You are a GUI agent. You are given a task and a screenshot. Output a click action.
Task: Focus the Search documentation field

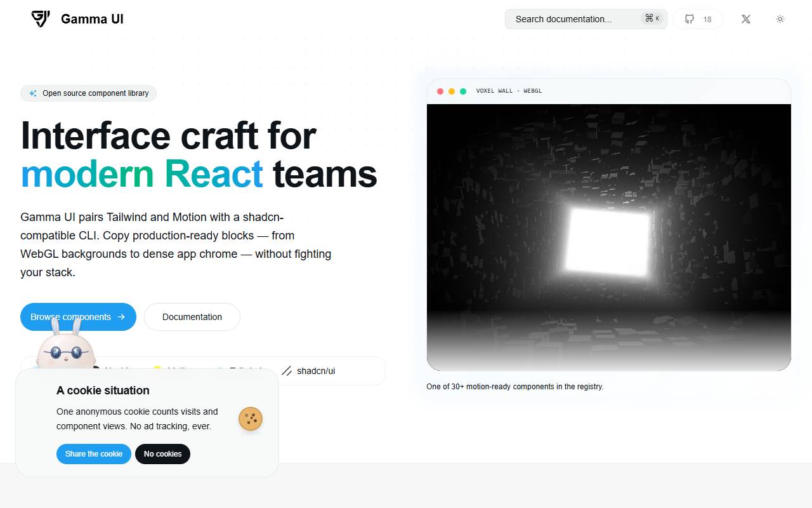coord(586,19)
